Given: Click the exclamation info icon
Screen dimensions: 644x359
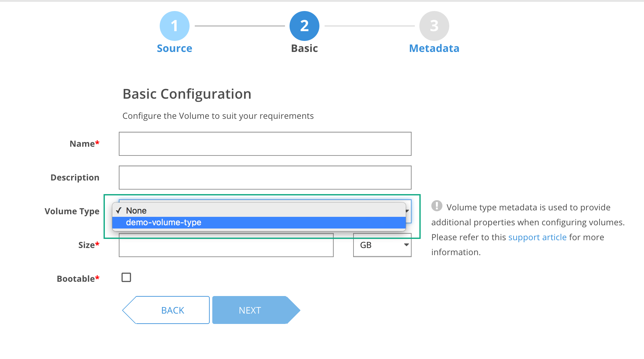Looking at the screenshot, I should tap(437, 206).
